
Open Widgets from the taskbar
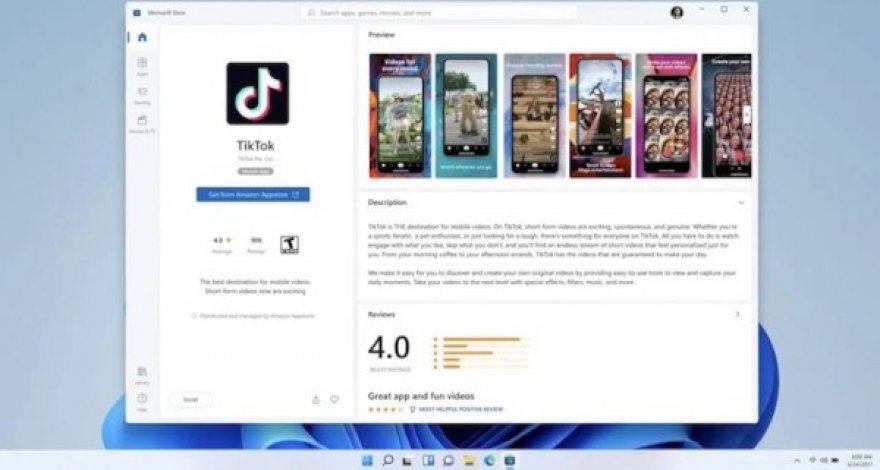pos(428,460)
